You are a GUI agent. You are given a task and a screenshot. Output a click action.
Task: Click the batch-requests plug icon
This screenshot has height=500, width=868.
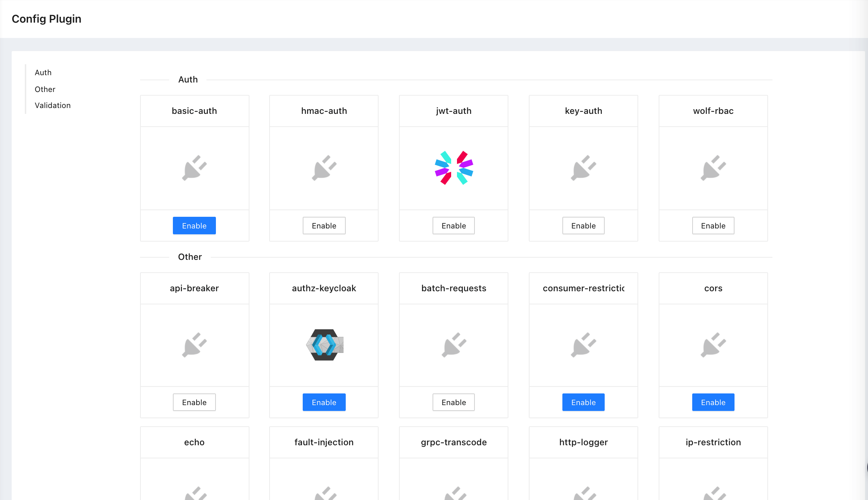tap(454, 345)
